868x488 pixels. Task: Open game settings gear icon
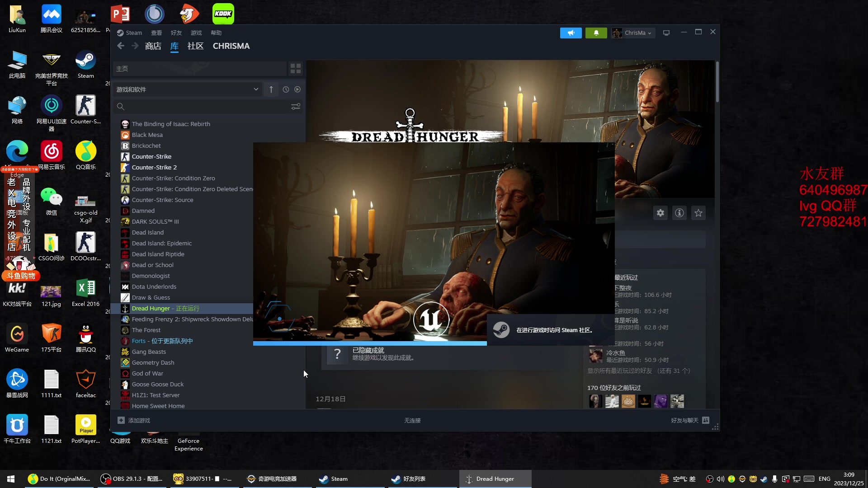point(660,213)
